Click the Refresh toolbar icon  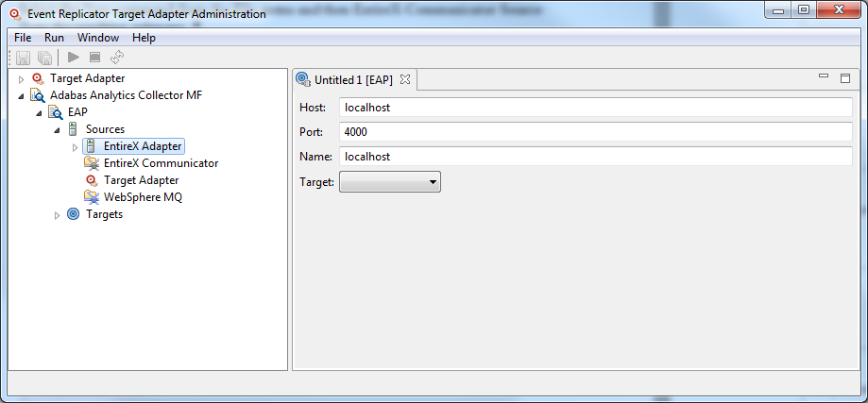[117, 58]
